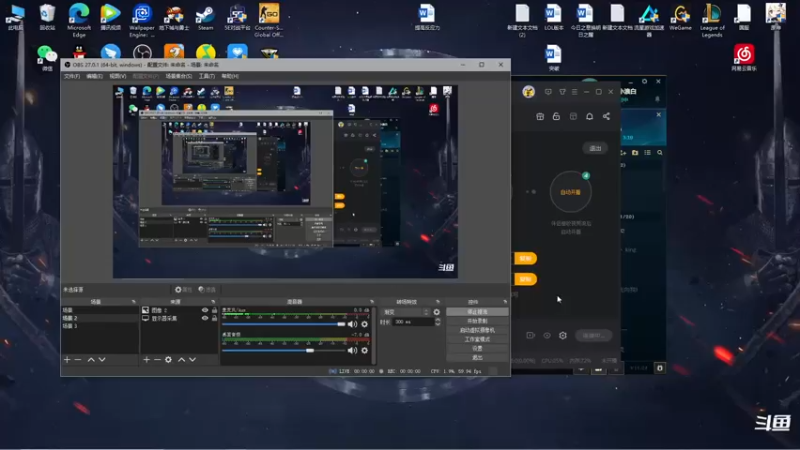Screen dimensions: 800x450
Task: Adjust the desktop audio volume slider
Action: click(284, 351)
